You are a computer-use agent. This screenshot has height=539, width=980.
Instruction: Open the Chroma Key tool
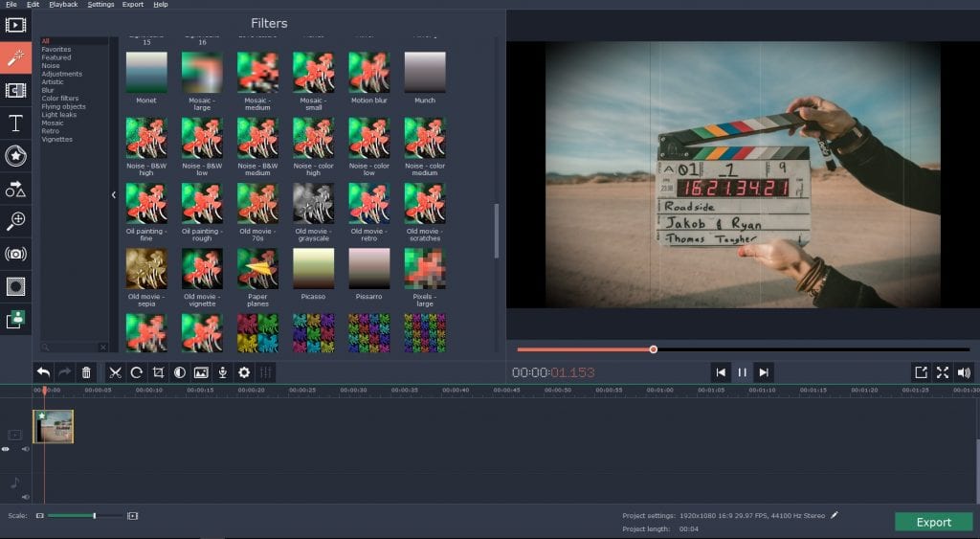click(15, 319)
